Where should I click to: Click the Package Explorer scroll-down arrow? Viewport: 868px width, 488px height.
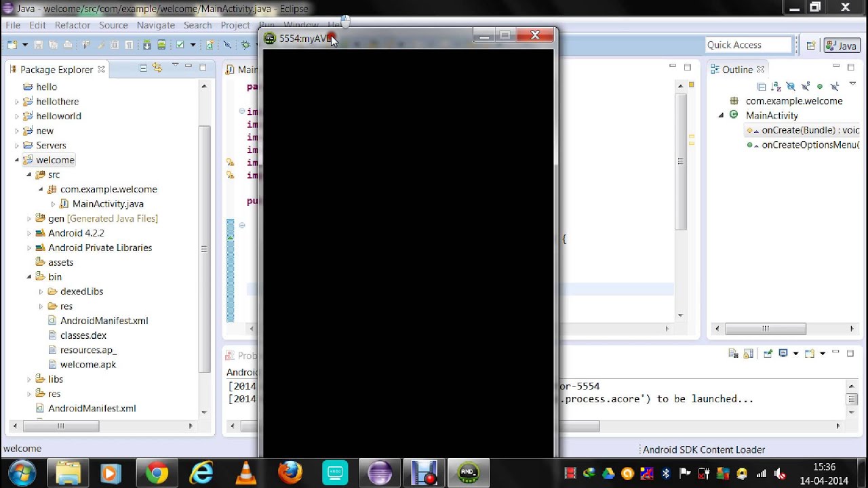pyautogui.click(x=203, y=411)
